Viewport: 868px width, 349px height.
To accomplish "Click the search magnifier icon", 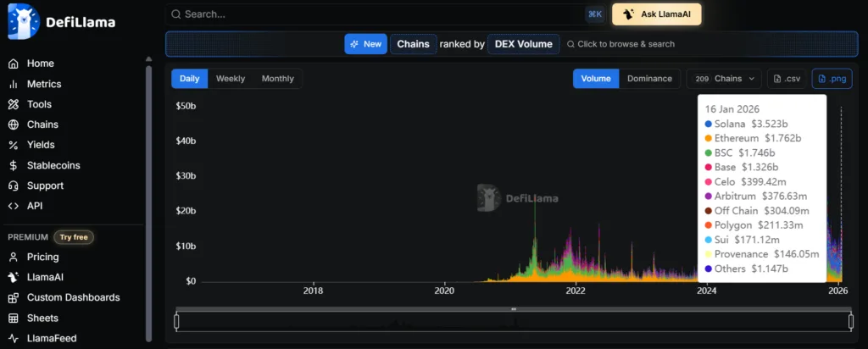I will [176, 14].
